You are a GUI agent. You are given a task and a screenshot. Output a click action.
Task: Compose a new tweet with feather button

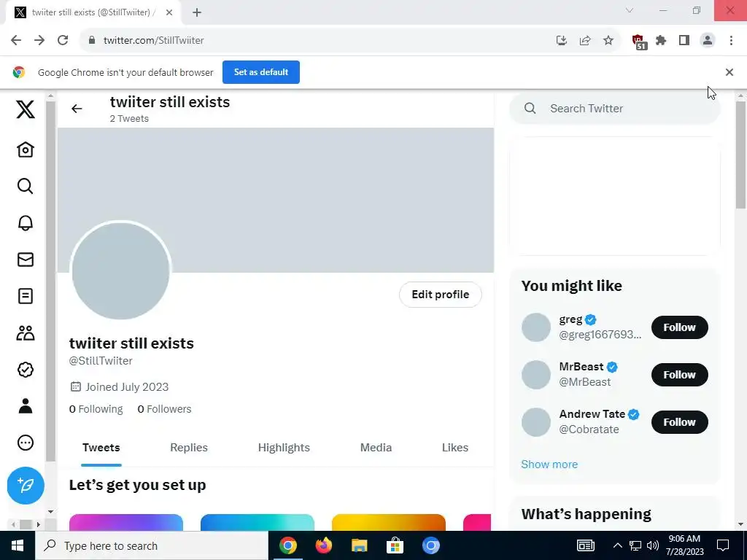(26, 485)
